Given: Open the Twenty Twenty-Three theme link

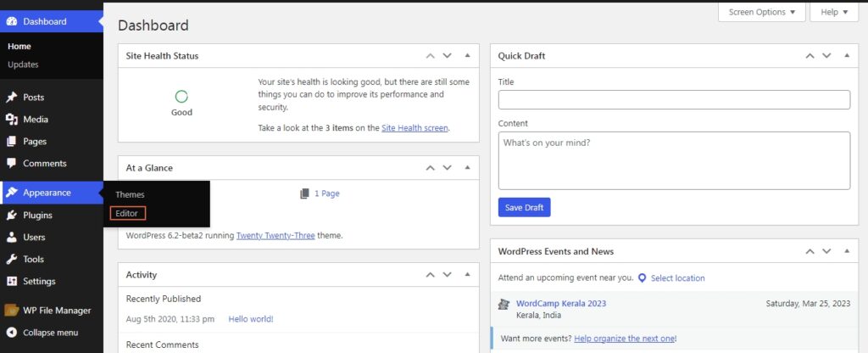Looking at the screenshot, I should 275,236.
